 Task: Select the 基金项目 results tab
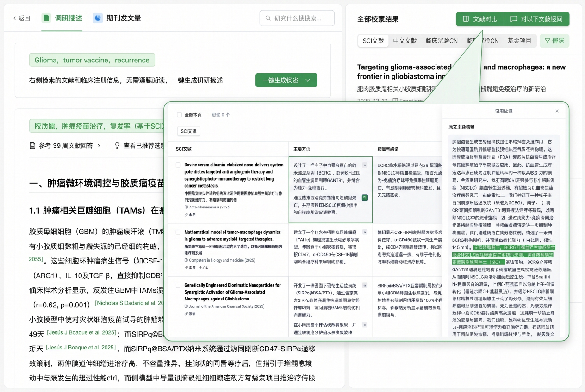[520, 41]
